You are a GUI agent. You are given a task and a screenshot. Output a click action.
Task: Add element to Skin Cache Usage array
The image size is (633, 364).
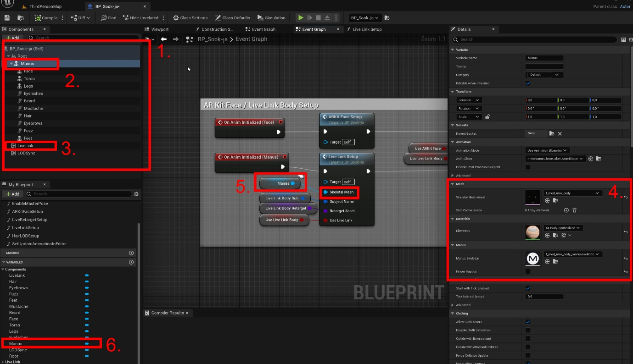tap(566, 210)
